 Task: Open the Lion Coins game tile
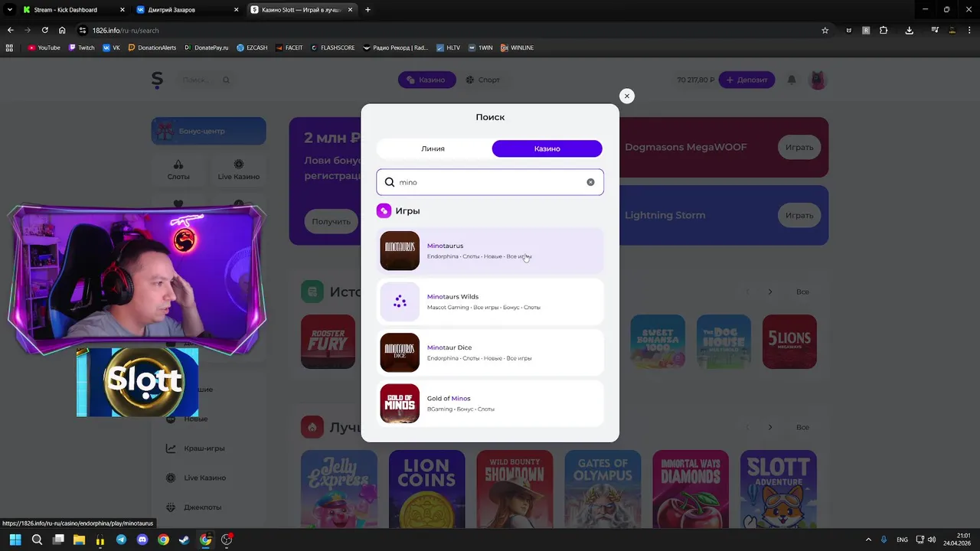point(426,488)
